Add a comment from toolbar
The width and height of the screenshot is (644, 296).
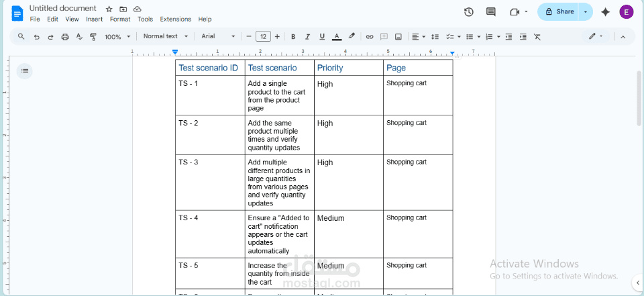click(384, 37)
